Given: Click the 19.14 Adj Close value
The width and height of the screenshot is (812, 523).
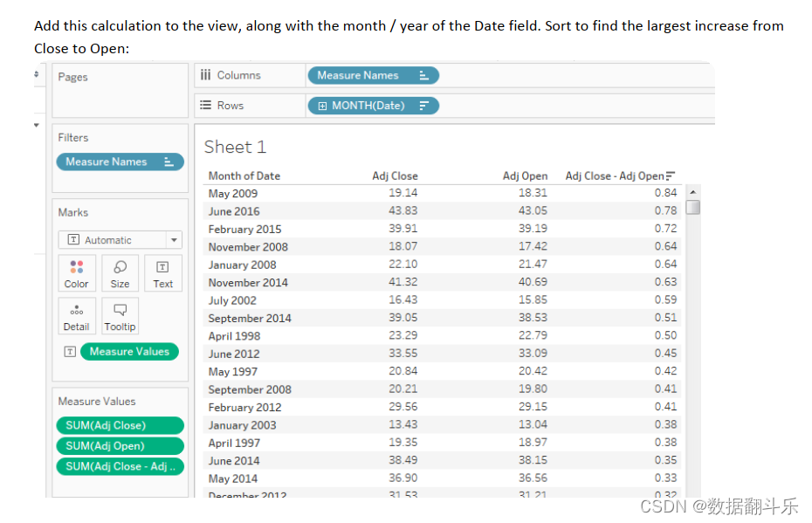Looking at the screenshot, I should coord(403,193).
